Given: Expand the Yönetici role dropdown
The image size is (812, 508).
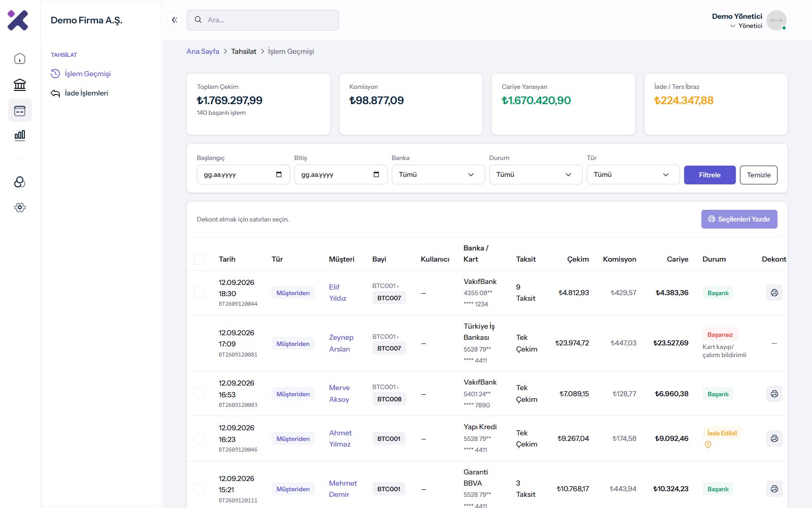Looking at the screenshot, I should click(746, 26).
